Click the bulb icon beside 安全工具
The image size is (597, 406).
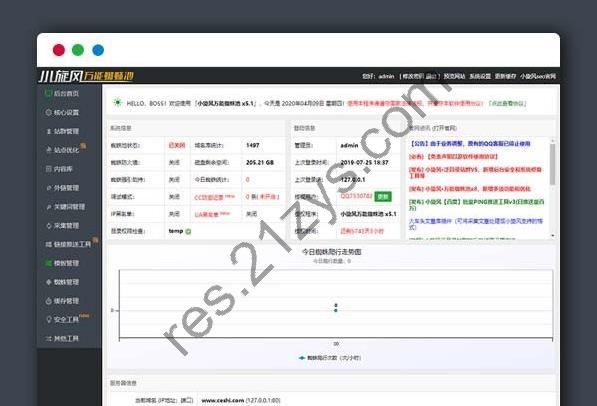[48, 320]
